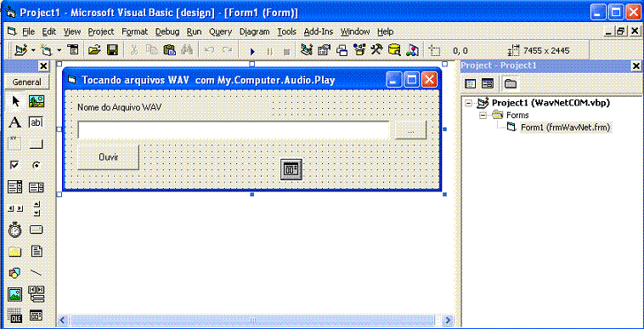Click the General toolbox tab button

tap(26, 82)
